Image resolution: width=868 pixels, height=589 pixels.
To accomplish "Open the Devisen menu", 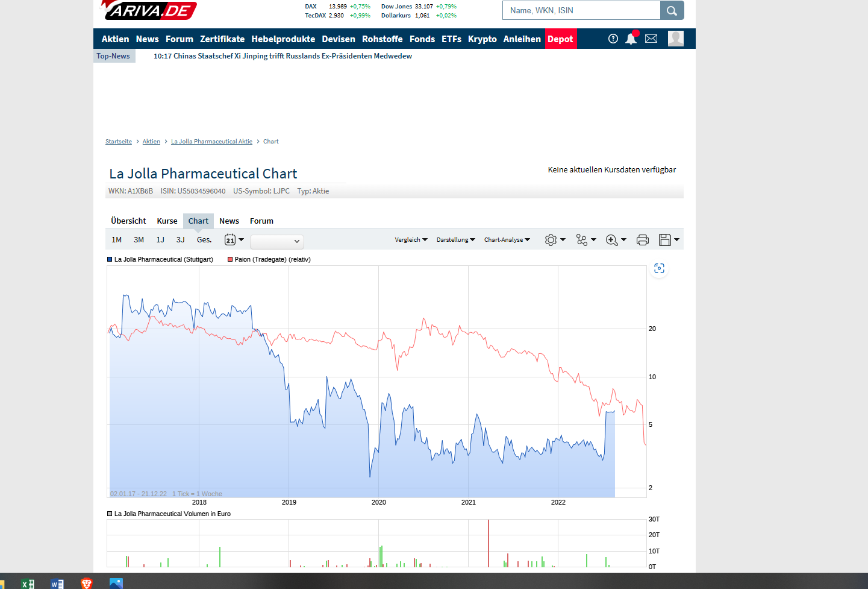I will pos(339,39).
